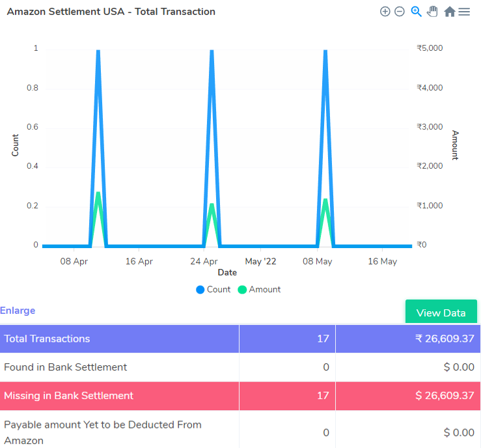Click the ₹5,000 right axis label
The width and height of the screenshot is (481, 448).
pyautogui.click(x=430, y=48)
